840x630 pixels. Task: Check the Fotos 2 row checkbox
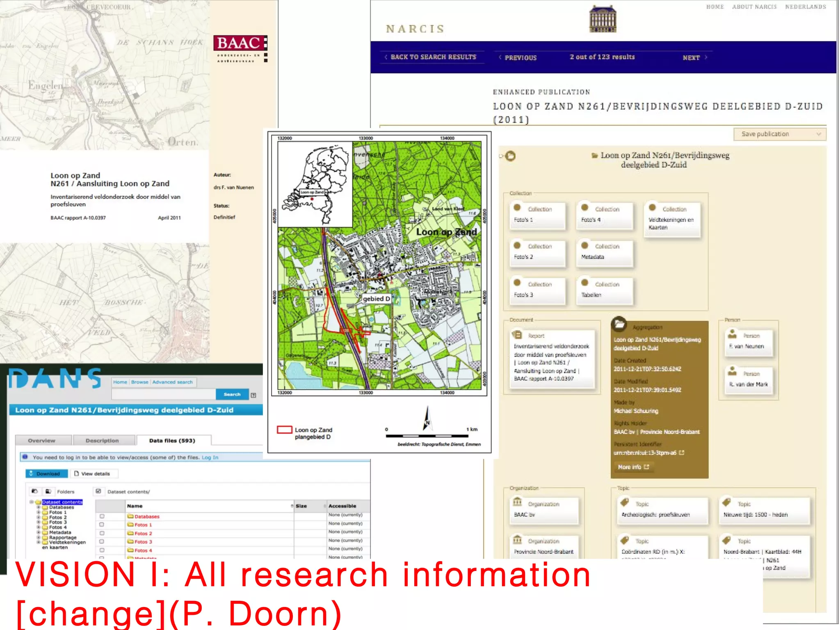tap(102, 533)
